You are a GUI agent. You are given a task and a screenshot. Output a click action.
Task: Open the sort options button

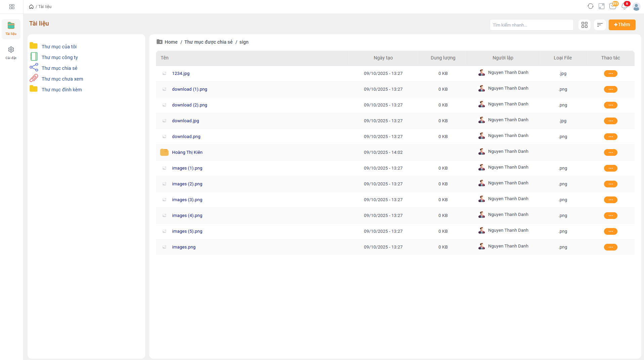(600, 25)
